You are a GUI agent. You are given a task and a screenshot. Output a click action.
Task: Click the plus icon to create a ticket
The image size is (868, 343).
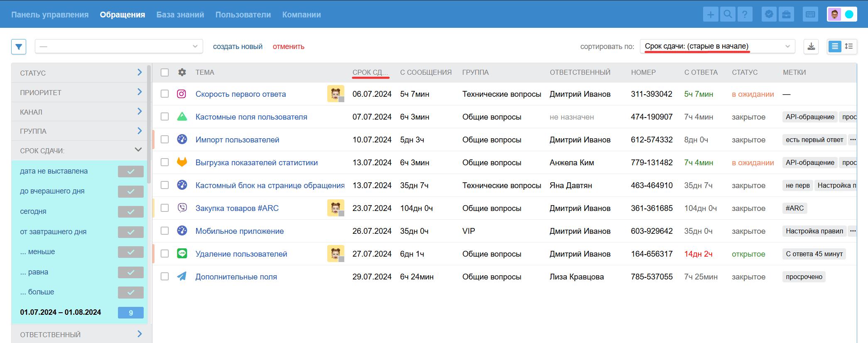point(711,15)
